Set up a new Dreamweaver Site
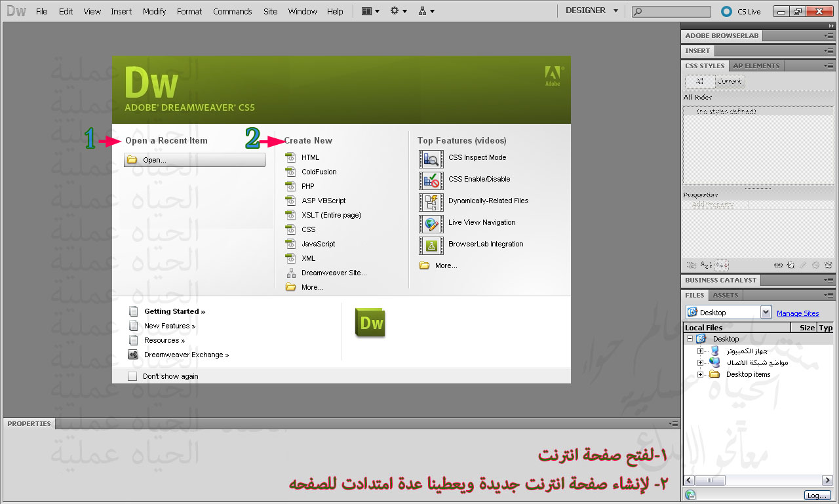 click(326, 273)
